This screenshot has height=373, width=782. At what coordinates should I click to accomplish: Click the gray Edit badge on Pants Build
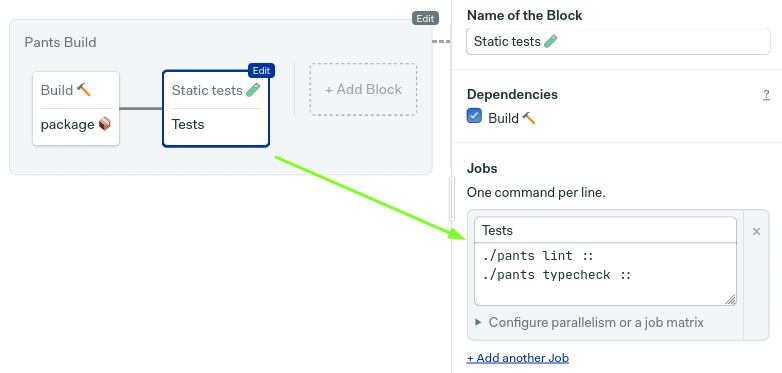pos(425,18)
